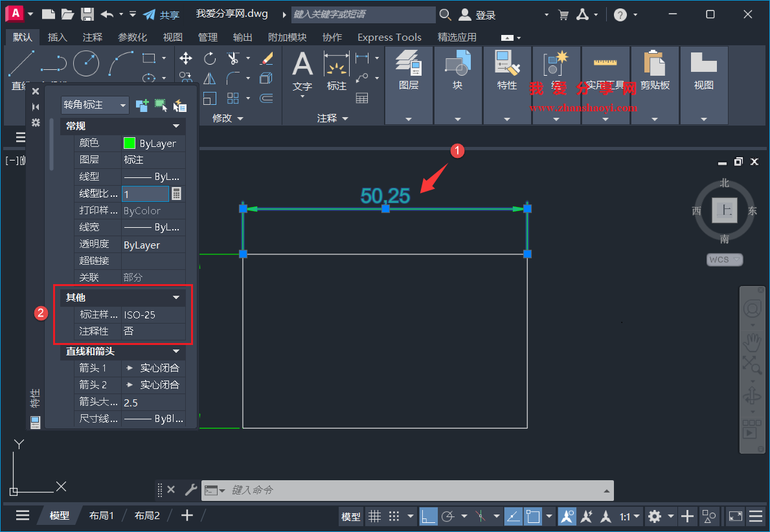
Task: Click the Offset tool icon
Action: pyautogui.click(x=266, y=98)
